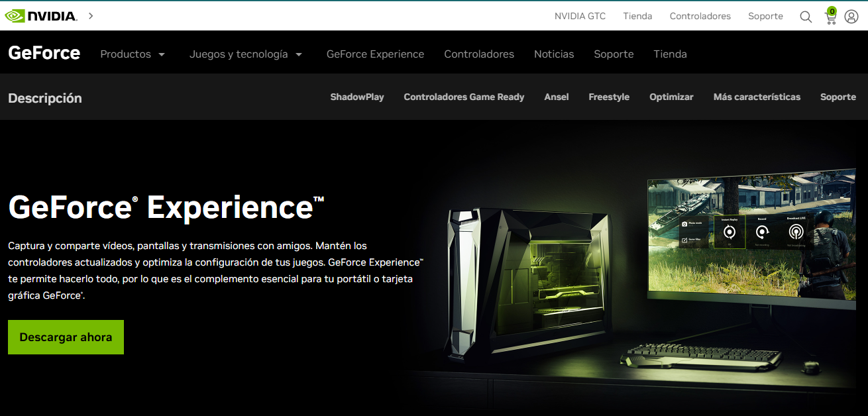This screenshot has height=416, width=868.
Task: Jump to Optimizar section
Action: coord(671,97)
